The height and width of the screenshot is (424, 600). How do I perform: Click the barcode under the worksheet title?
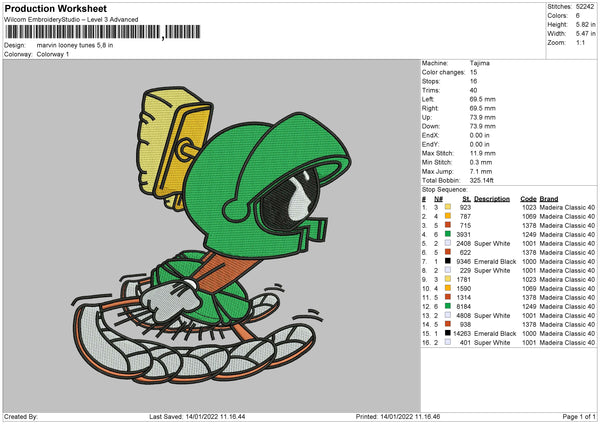pyautogui.click(x=103, y=32)
